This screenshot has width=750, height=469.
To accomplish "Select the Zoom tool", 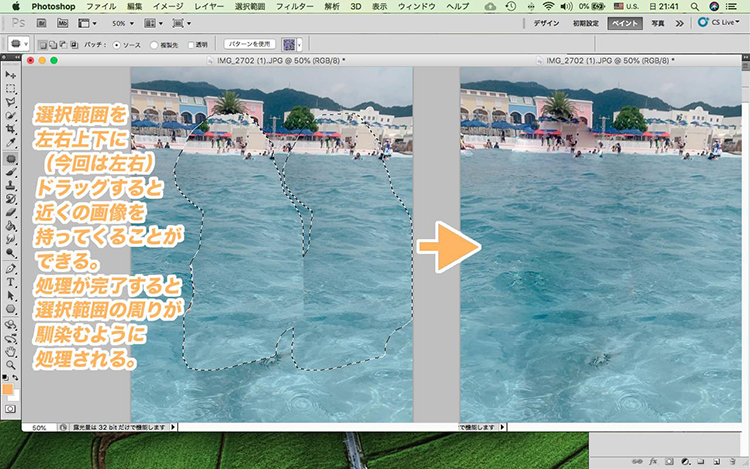I will click(x=11, y=365).
